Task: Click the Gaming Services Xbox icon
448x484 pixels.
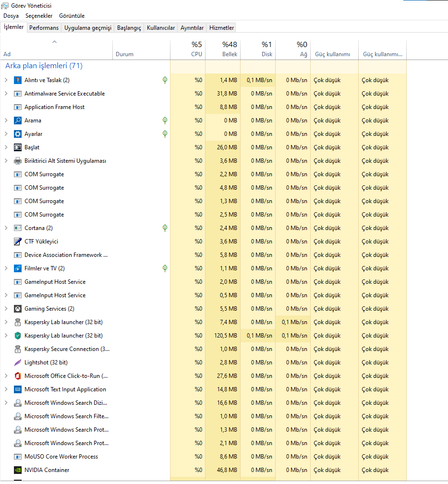Action: (18, 309)
